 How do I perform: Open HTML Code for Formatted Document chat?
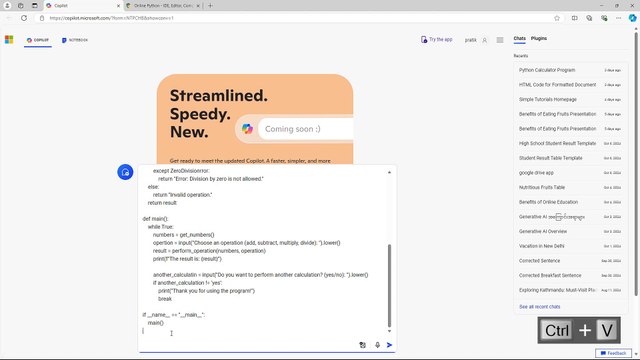click(570, 85)
